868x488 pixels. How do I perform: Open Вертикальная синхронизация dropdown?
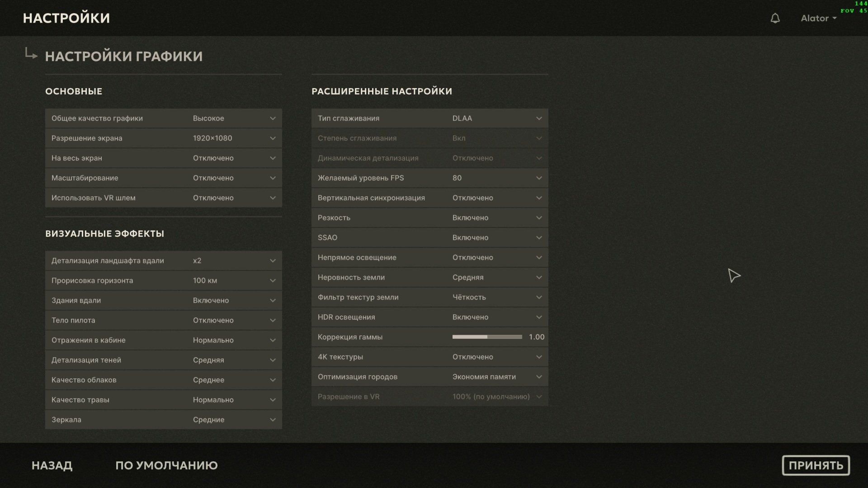click(430, 198)
